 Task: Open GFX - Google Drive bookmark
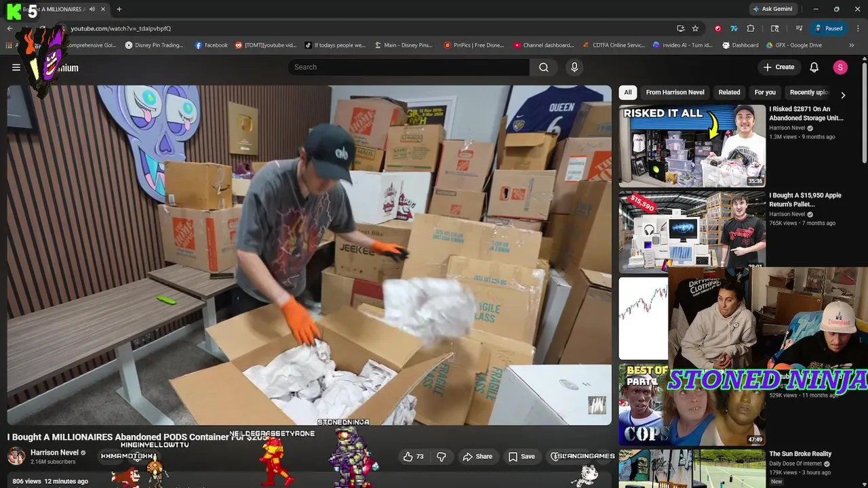coord(794,45)
